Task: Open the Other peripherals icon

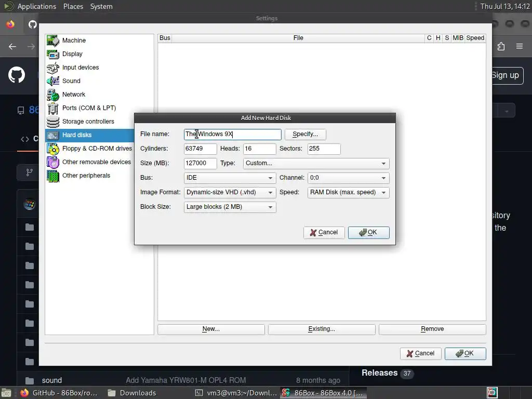Action: coord(53,176)
